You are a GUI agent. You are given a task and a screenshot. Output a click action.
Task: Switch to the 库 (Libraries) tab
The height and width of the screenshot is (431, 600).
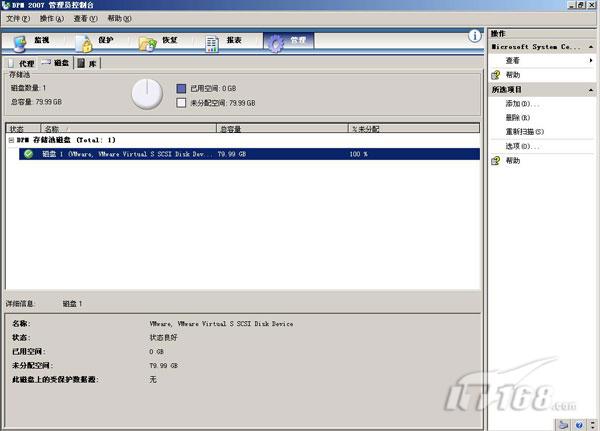[x=87, y=64]
